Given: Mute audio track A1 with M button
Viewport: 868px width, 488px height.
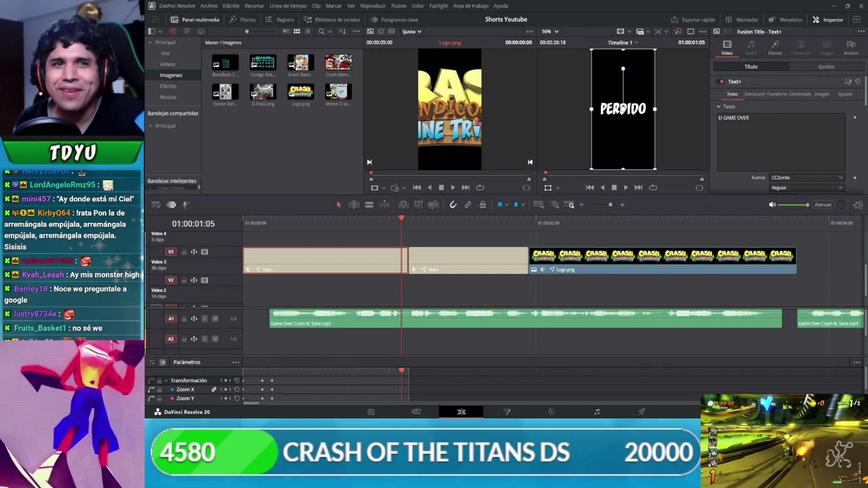Looking at the screenshot, I should [x=215, y=319].
